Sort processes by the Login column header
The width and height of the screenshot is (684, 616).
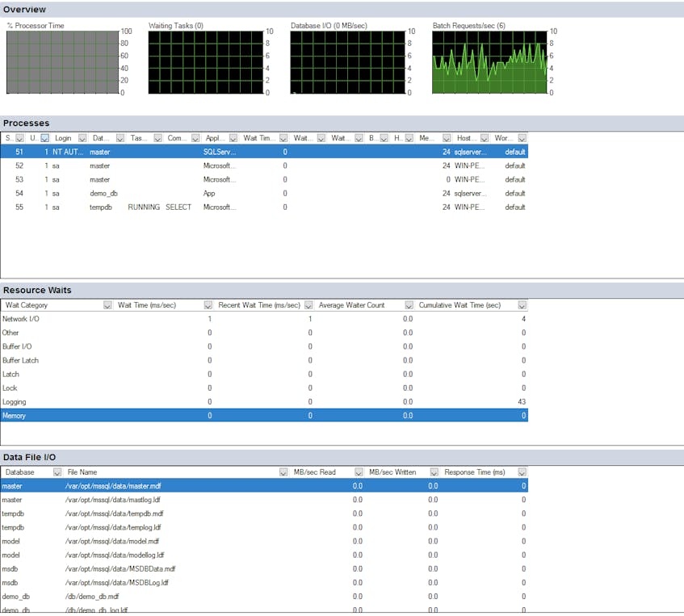pos(63,138)
